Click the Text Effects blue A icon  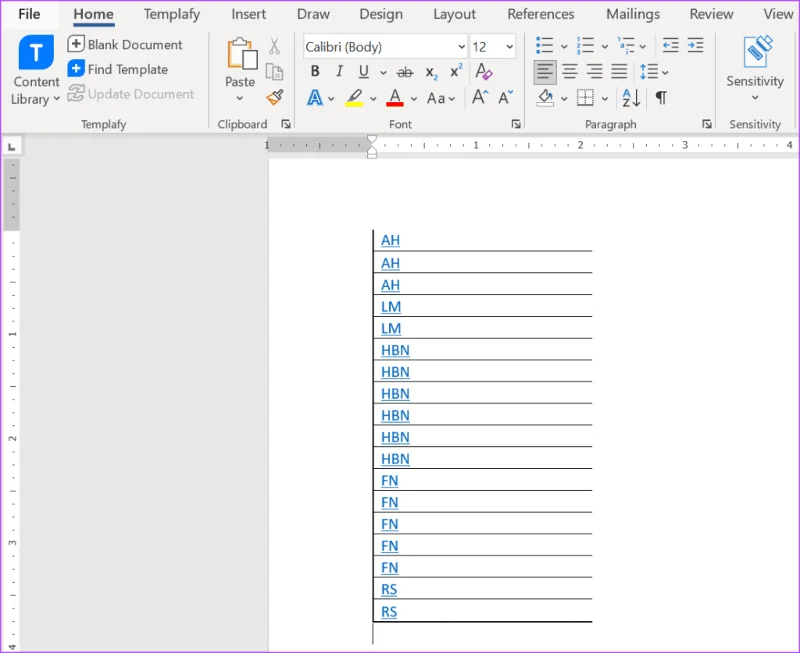click(x=315, y=97)
